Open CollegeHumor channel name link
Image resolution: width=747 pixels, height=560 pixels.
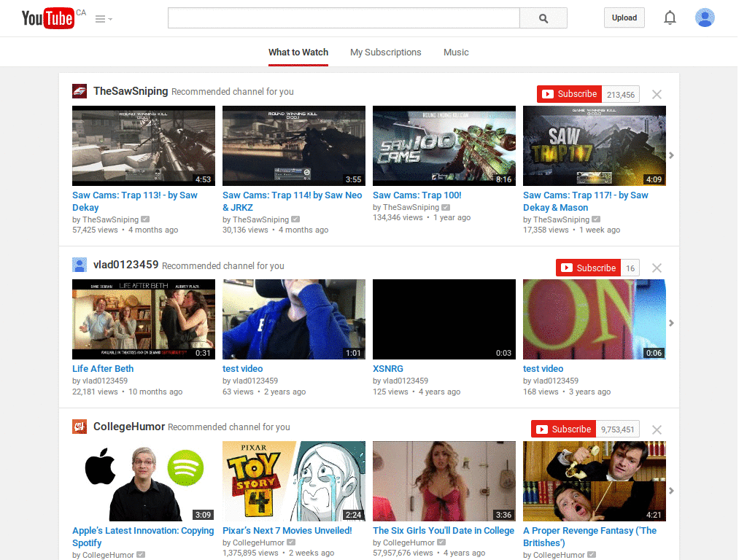pos(129,426)
